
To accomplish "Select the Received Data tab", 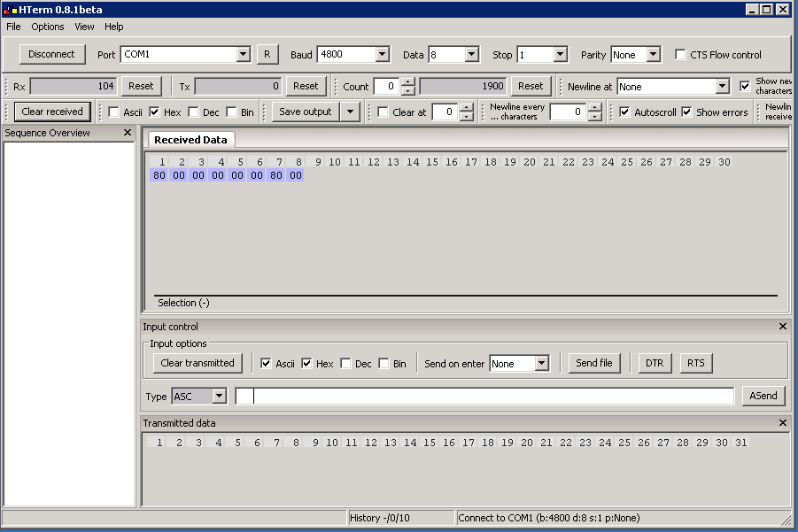I will (x=190, y=140).
